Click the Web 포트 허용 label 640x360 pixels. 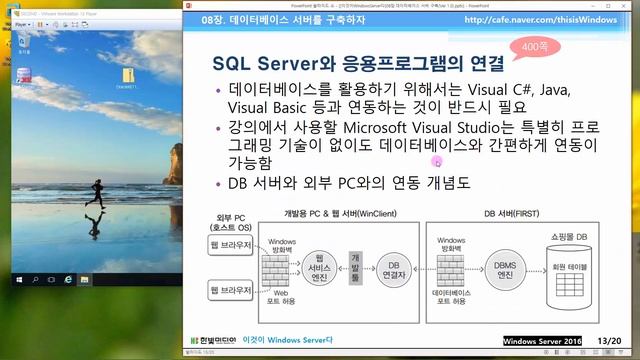[281, 297]
